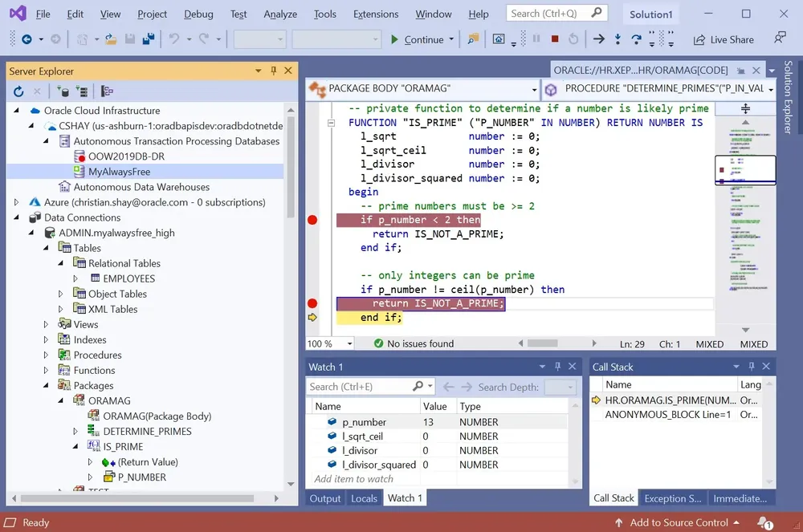Click the Open File folder icon

pos(111,39)
